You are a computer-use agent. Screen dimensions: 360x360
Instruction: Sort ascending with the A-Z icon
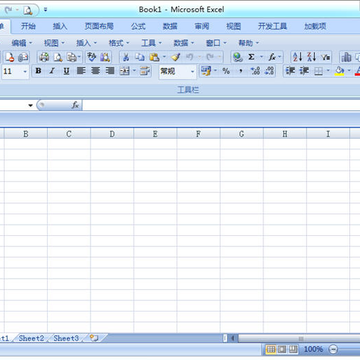[x=297, y=57]
